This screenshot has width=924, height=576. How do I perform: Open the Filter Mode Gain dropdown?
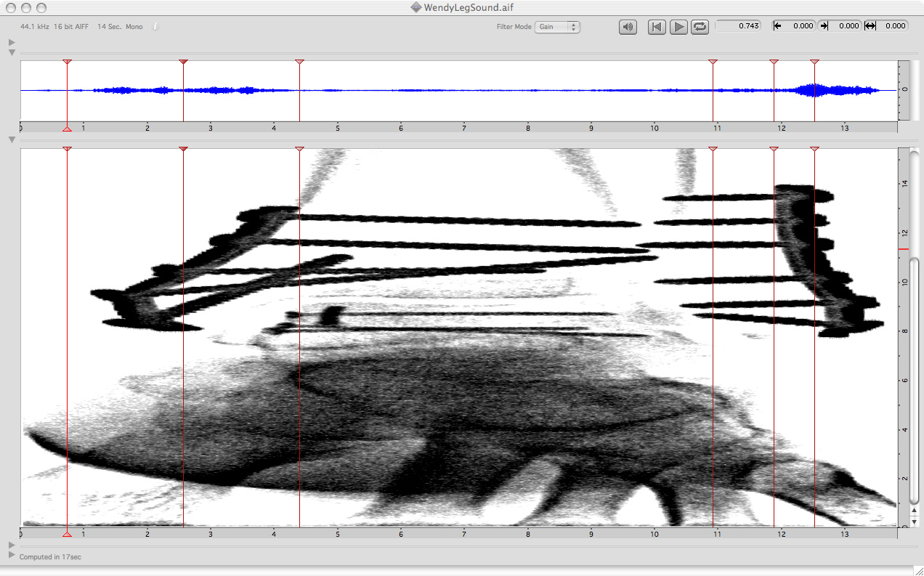pyautogui.click(x=557, y=27)
